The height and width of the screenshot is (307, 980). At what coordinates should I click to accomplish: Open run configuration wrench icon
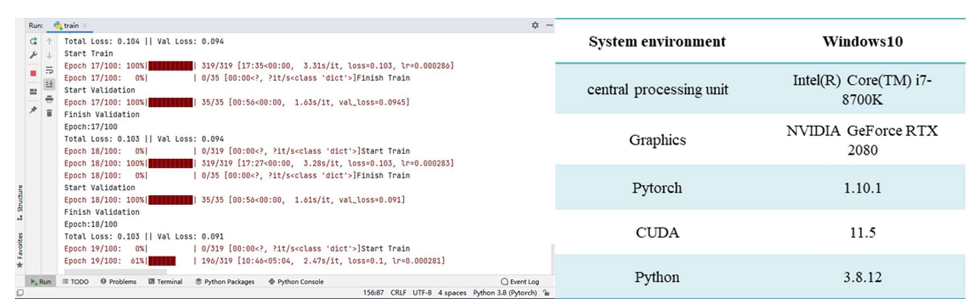(x=33, y=55)
